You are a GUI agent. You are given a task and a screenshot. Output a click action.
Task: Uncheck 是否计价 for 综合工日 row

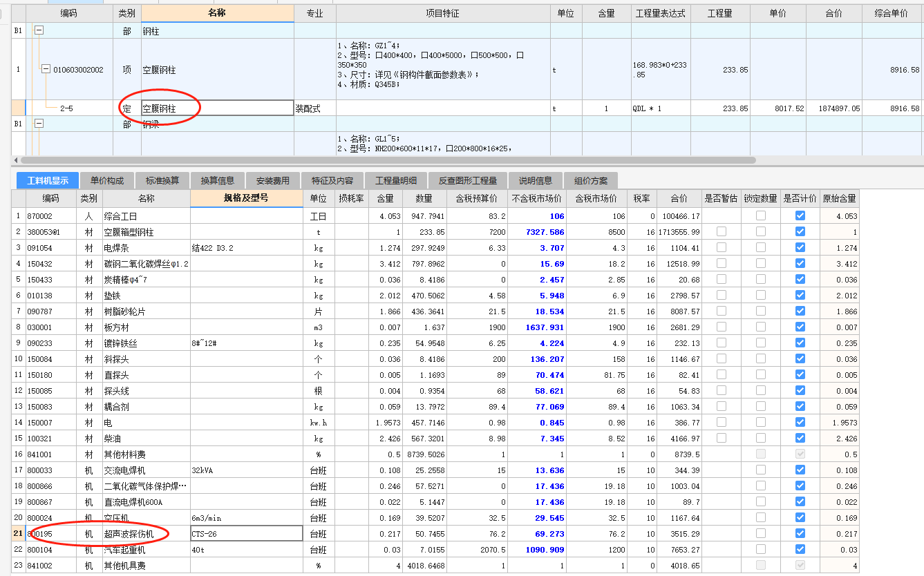coord(800,215)
